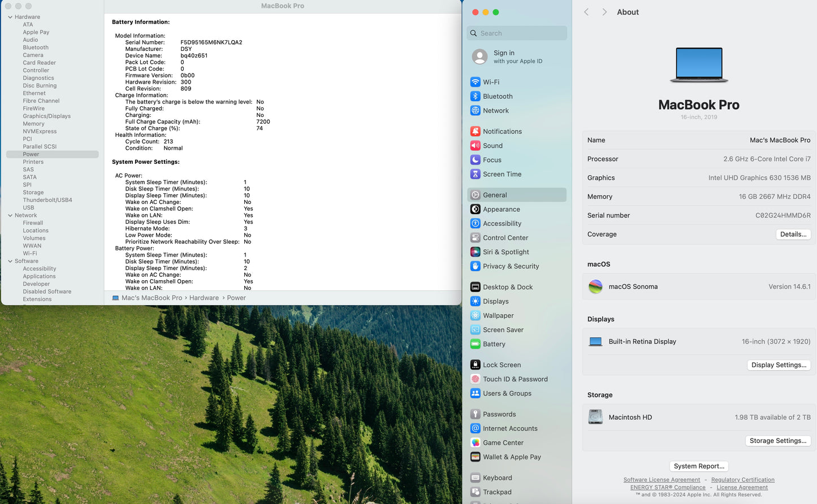Select the Focus moon icon
The image size is (817, 504).
click(475, 160)
